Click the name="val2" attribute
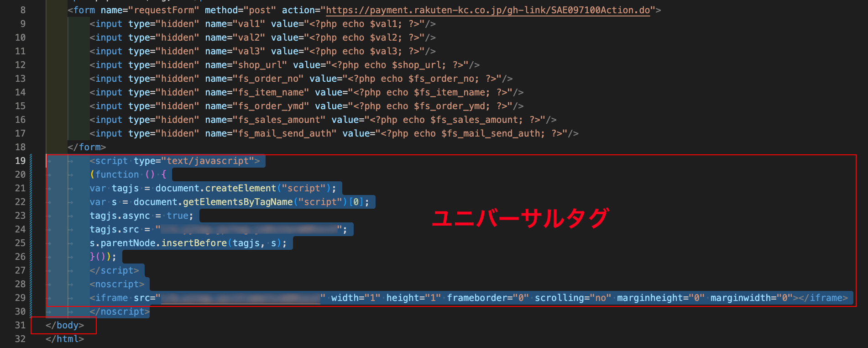868x348 pixels. click(x=235, y=37)
